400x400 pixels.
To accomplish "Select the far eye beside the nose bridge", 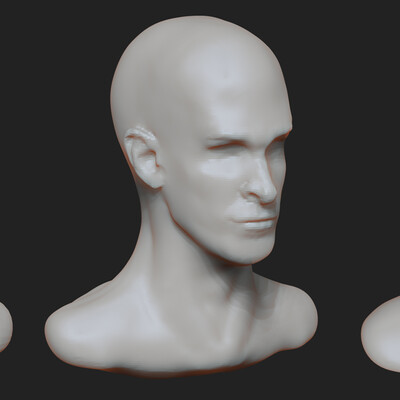I will 279,141.
